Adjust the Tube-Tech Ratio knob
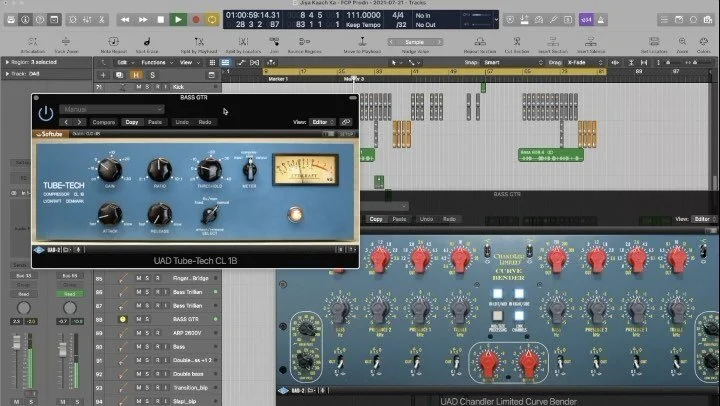720x406 pixels. coord(159,169)
